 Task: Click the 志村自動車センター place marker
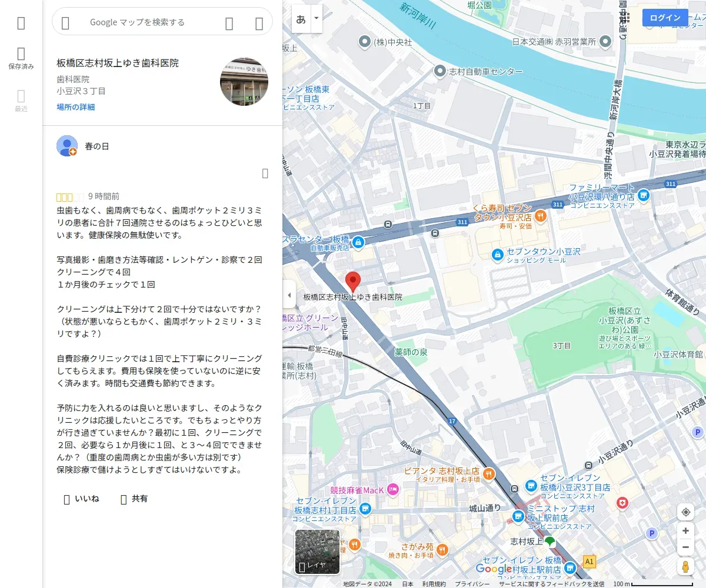pos(439,71)
